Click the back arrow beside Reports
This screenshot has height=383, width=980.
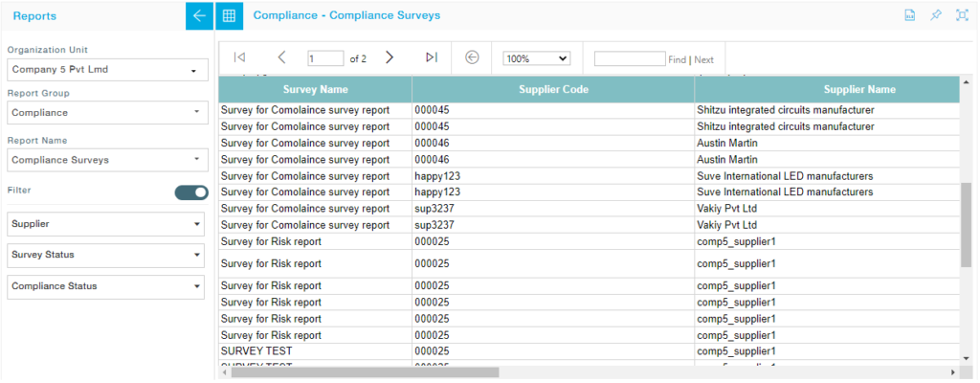click(x=199, y=16)
